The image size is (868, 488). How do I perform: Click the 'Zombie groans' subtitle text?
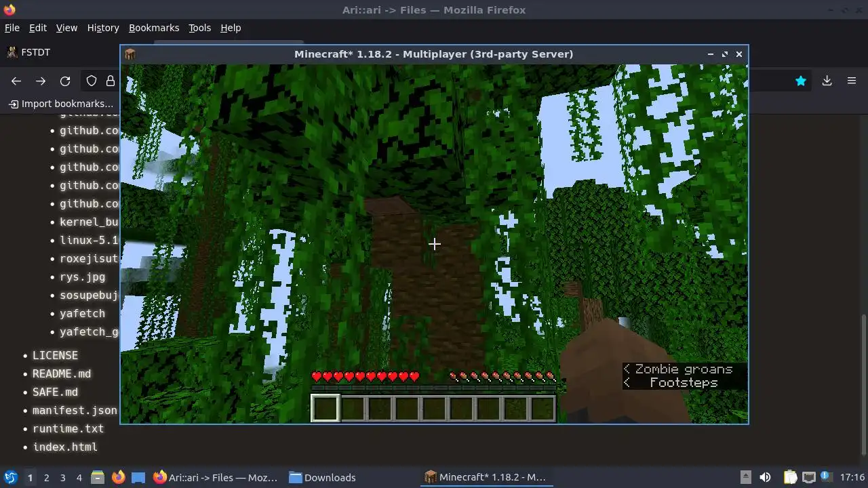[x=684, y=369]
